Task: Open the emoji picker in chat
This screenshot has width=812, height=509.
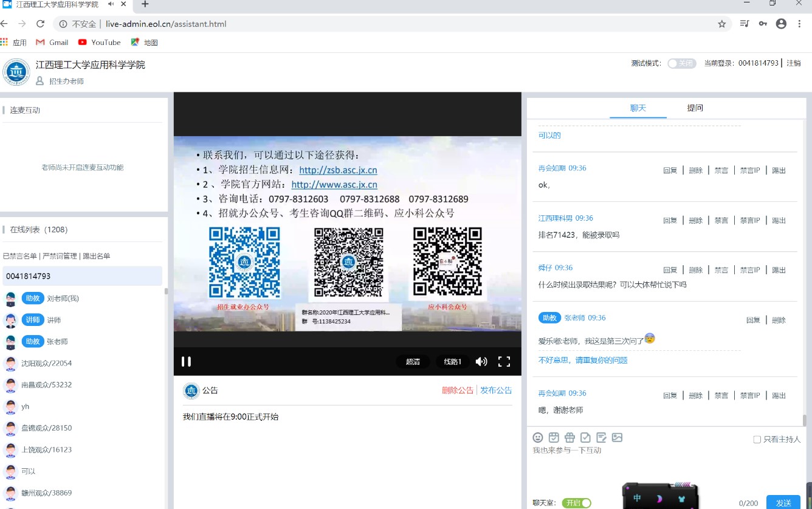Action: coord(538,437)
